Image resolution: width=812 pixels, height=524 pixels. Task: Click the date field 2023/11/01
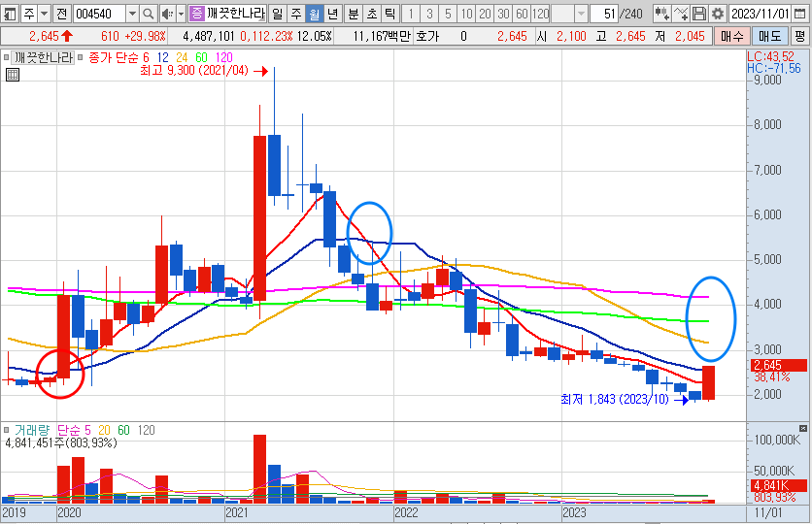(x=761, y=14)
